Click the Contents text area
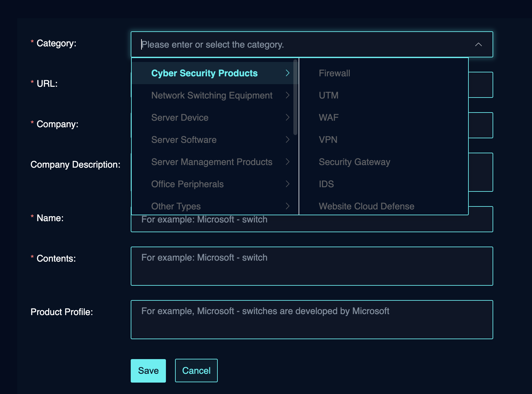 (312, 266)
